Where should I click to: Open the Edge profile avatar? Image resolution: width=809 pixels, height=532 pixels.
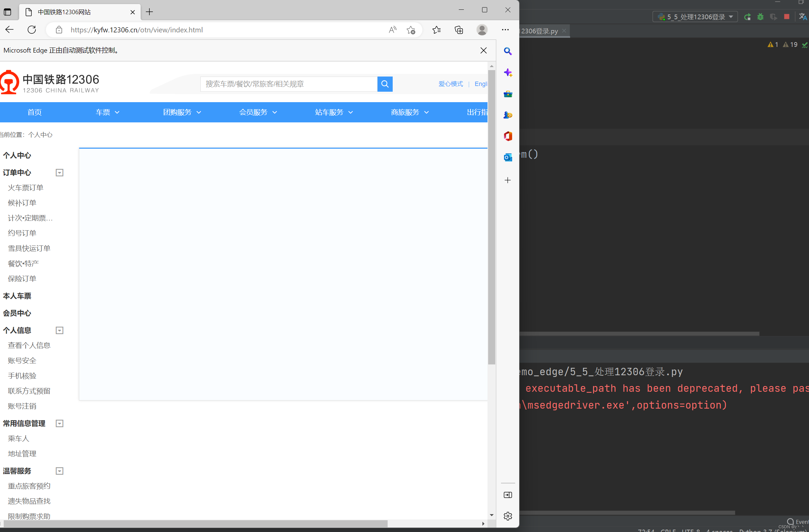(482, 30)
